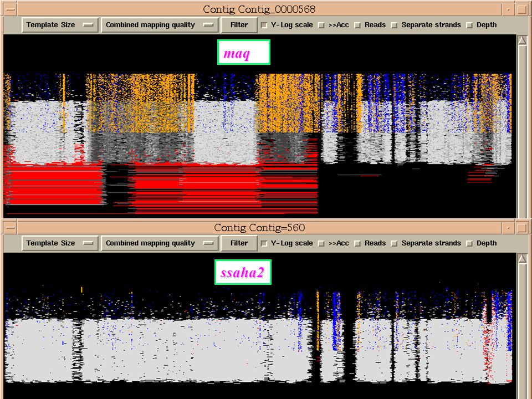
Task: Toggle >>Acc checkbox in Contig=560 window
Action: [x=321, y=243]
